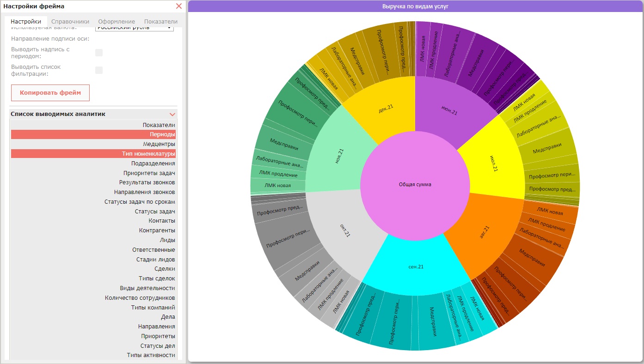The width and height of the screenshot is (644, 364).
Task: Enable the Выводить список фильтрации checkbox
Action: coord(99,70)
